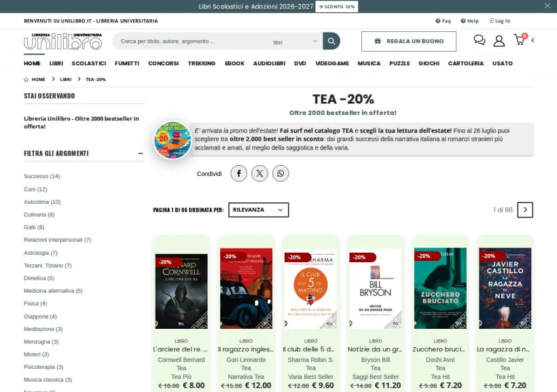
Task: Filter by Culinaria (8)
Action: (x=39, y=215)
